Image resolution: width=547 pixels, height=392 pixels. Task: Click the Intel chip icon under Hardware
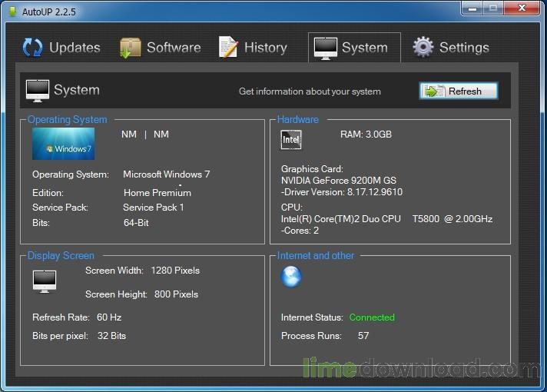(x=291, y=139)
